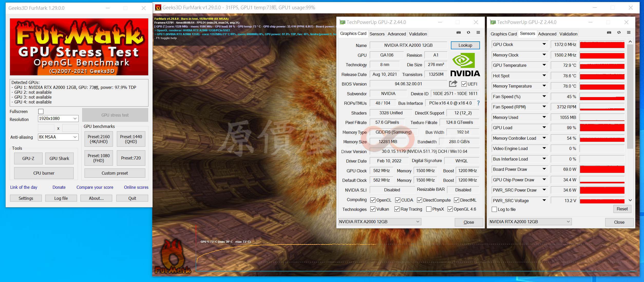
Task: Open the Online scores link
Action: (x=136, y=187)
